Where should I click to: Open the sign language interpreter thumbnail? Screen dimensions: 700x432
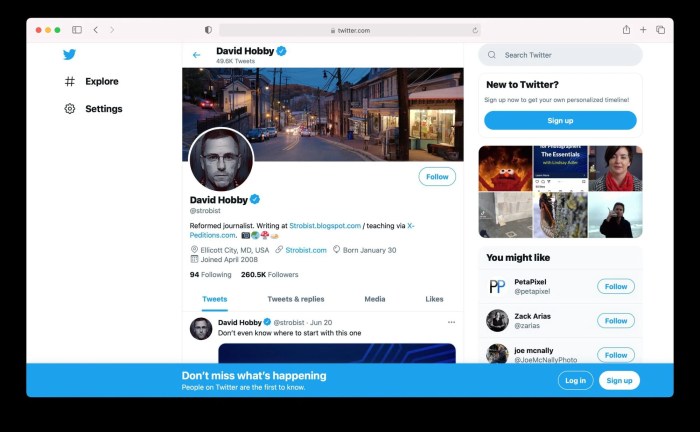pyautogui.click(x=616, y=215)
